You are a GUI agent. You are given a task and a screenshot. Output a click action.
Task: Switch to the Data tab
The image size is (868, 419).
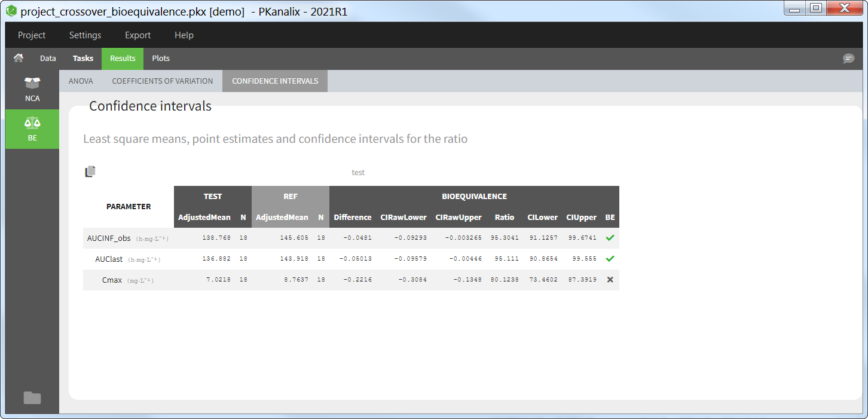point(48,59)
